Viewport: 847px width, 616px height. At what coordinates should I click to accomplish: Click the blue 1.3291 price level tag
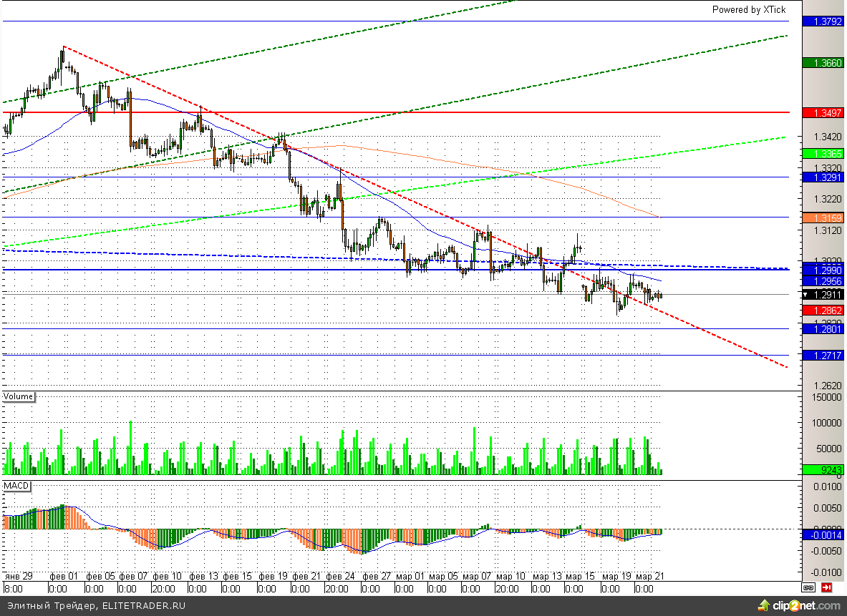[x=824, y=177]
